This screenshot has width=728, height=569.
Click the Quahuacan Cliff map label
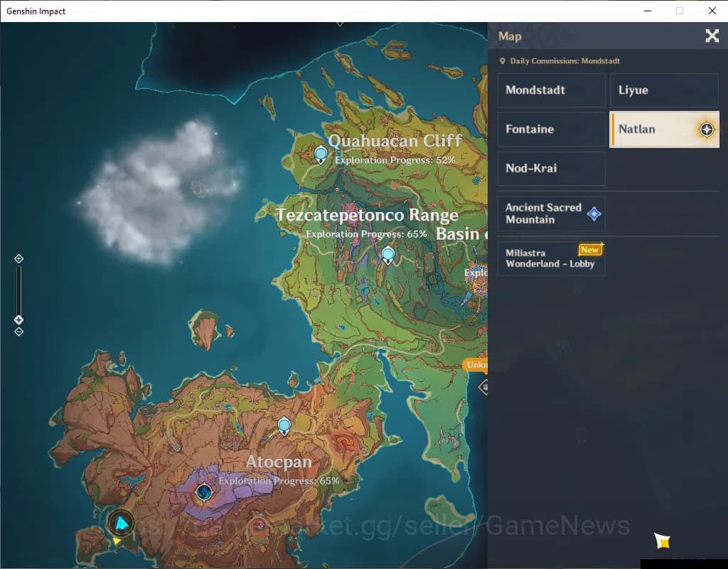pyautogui.click(x=395, y=141)
